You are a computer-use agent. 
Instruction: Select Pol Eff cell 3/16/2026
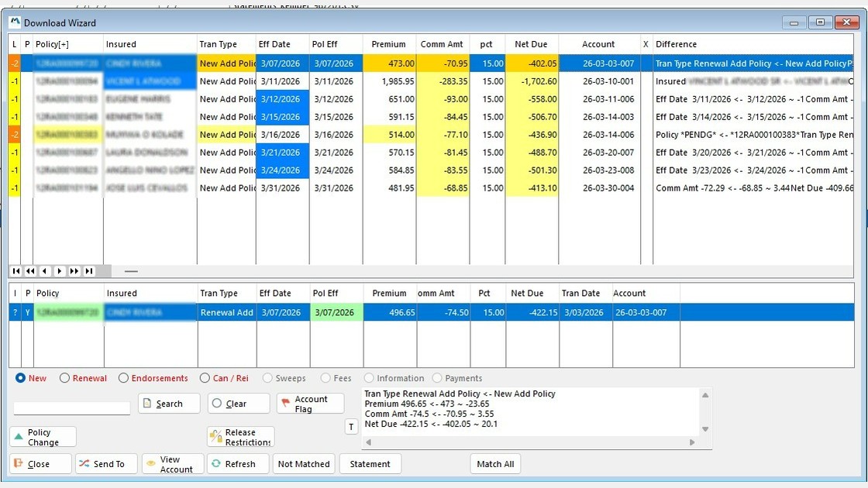point(336,135)
